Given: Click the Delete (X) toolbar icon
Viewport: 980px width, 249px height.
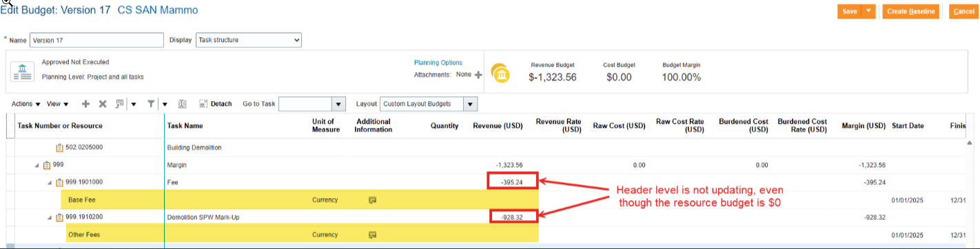Looking at the screenshot, I should 103,104.
